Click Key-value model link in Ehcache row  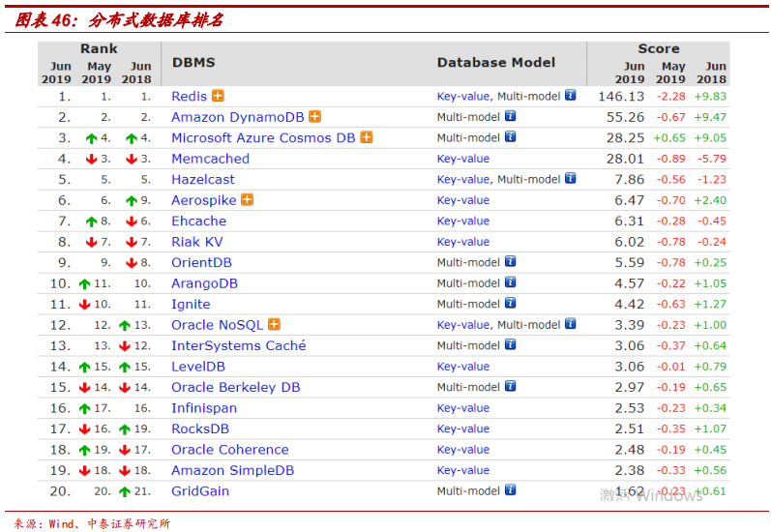pos(463,221)
